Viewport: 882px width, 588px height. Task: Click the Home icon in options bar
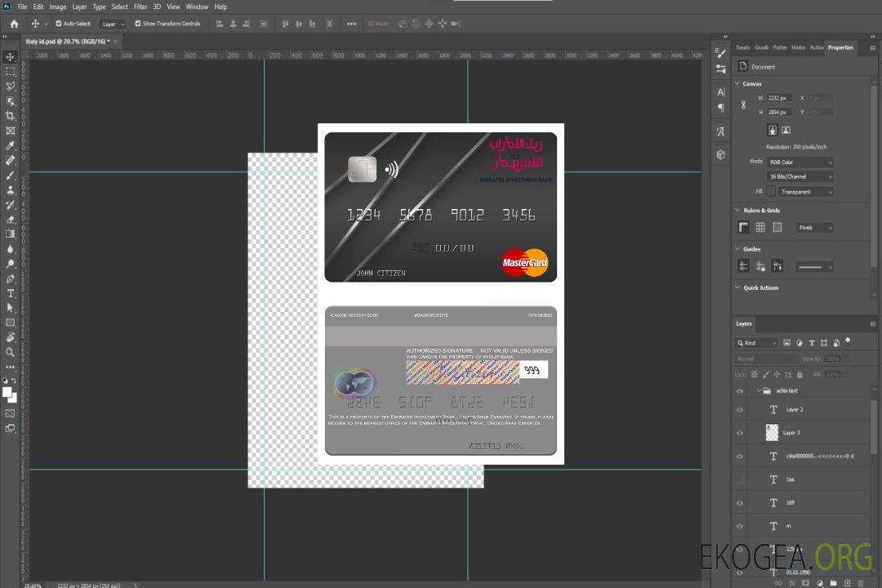pyautogui.click(x=14, y=24)
